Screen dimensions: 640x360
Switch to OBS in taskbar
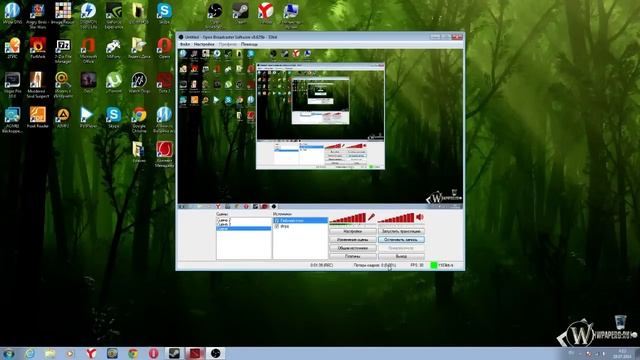(x=216, y=353)
